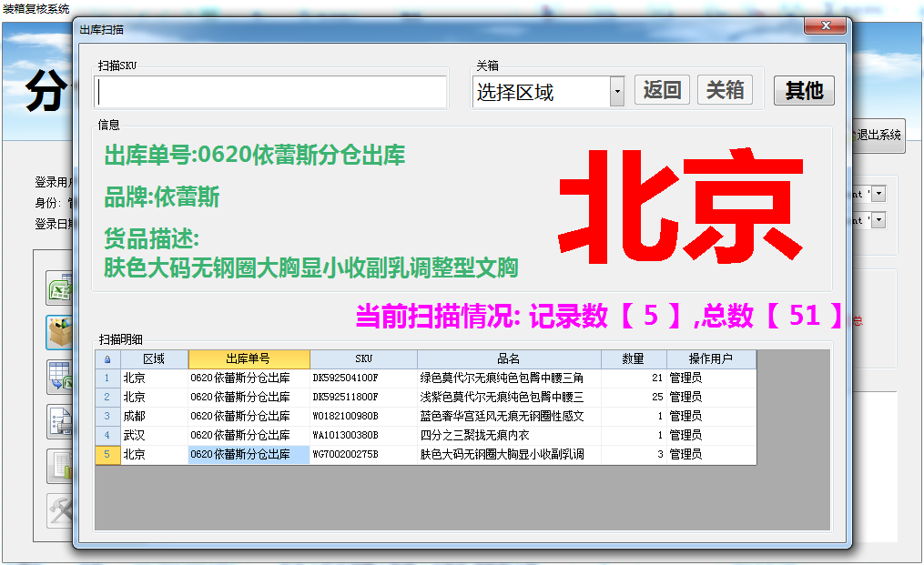
Task: Click the SKU column header
Action: coord(363,359)
